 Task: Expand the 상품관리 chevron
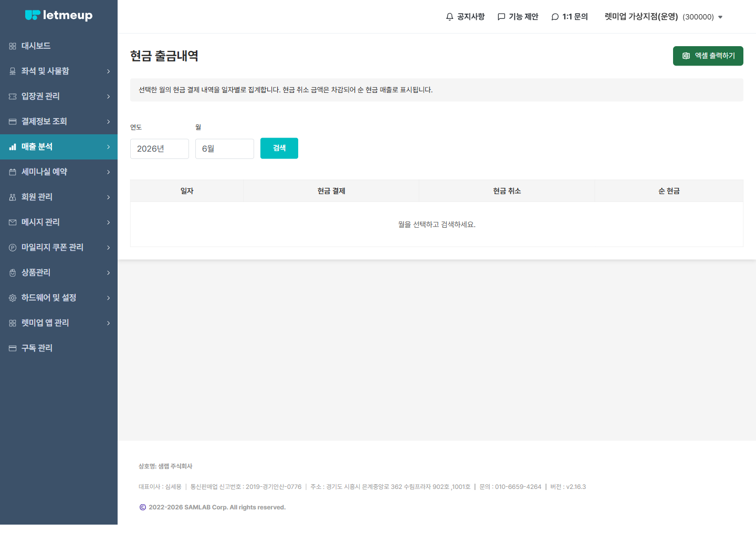pos(109,273)
